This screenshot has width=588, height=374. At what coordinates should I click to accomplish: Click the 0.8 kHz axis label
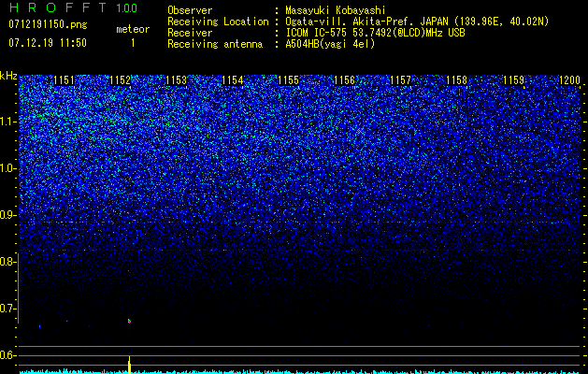[x=7, y=262]
